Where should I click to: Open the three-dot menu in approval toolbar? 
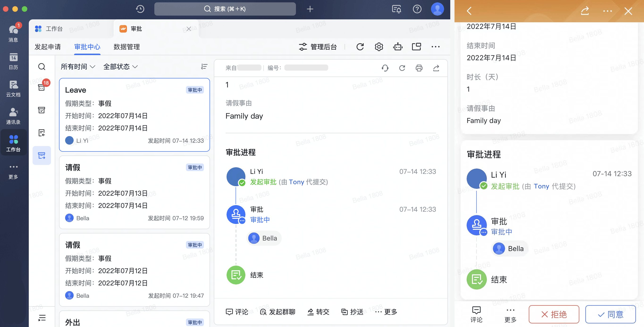pos(435,47)
